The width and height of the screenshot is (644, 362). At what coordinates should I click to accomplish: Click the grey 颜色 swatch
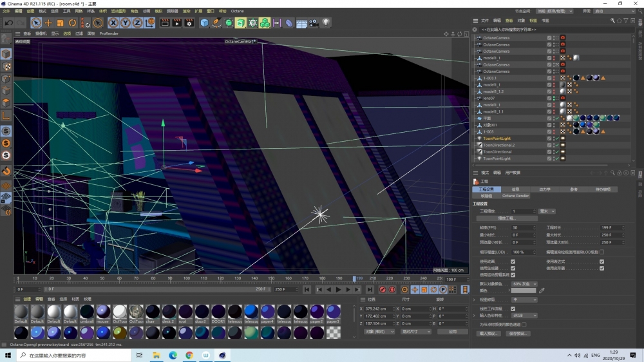[x=523, y=291]
